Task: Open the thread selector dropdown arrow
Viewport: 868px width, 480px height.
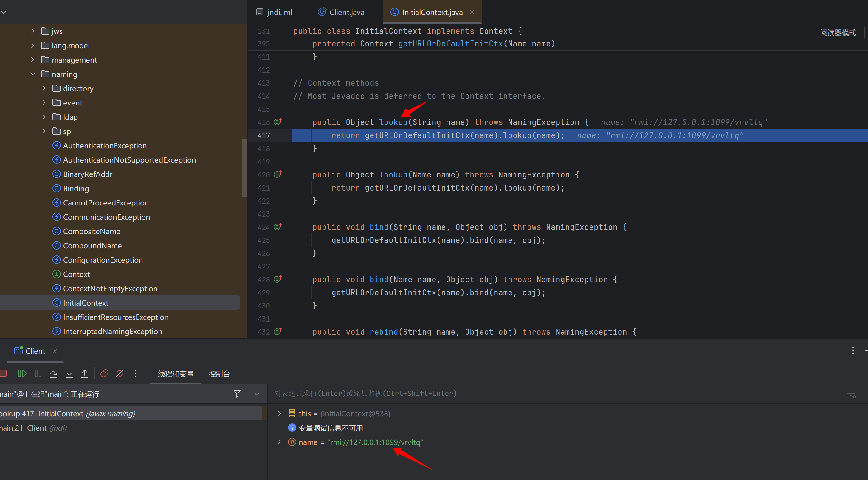Action: coord(257,394)
